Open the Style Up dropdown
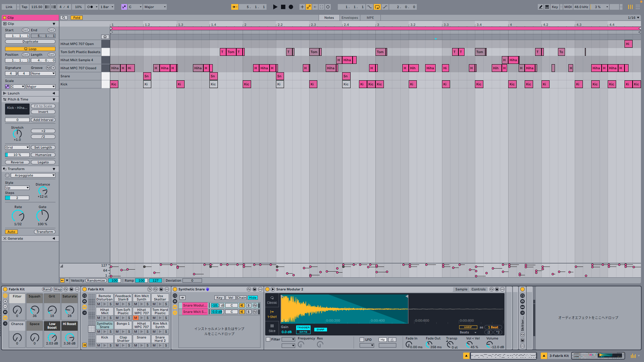This screenshot has height=362, width=644. [17, 188]
